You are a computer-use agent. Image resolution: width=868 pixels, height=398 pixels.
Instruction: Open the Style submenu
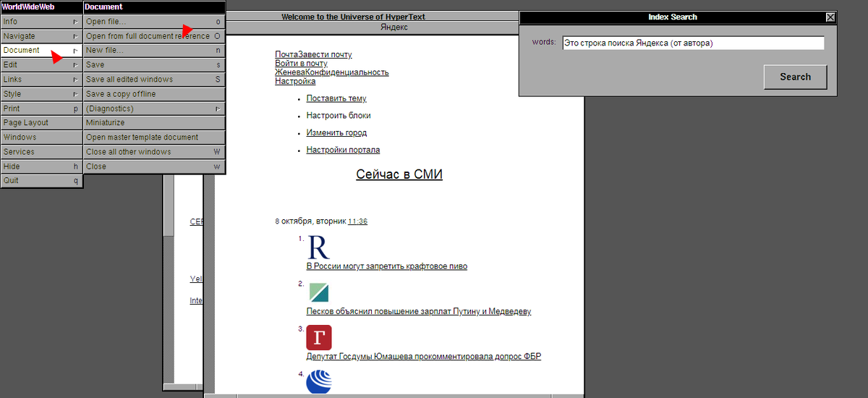[x=41, y=94]
